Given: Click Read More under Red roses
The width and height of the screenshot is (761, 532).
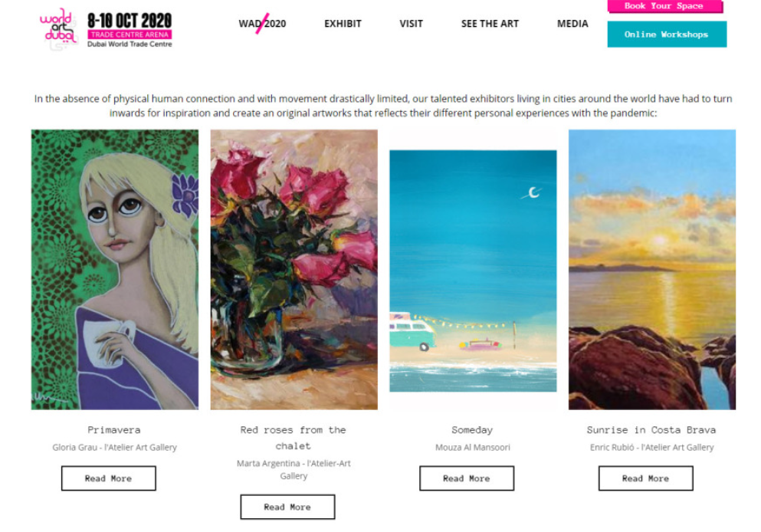Looking at the screenshot, I should pyautogui.click(x=288, y=507).
